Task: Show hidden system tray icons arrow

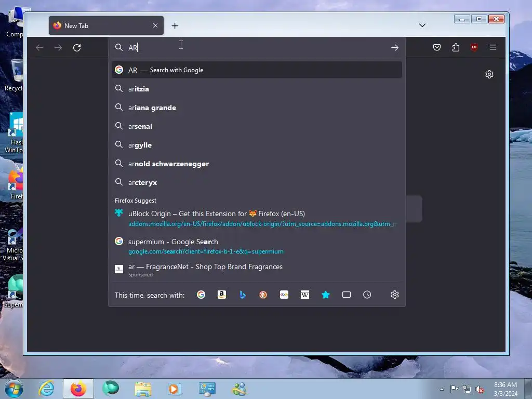Action: click(442, 389)
